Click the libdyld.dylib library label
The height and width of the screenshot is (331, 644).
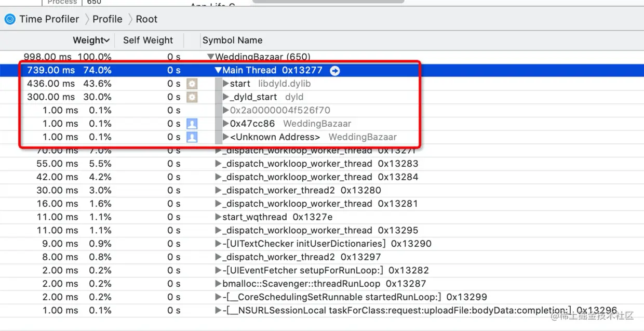(x=285, y=84)
